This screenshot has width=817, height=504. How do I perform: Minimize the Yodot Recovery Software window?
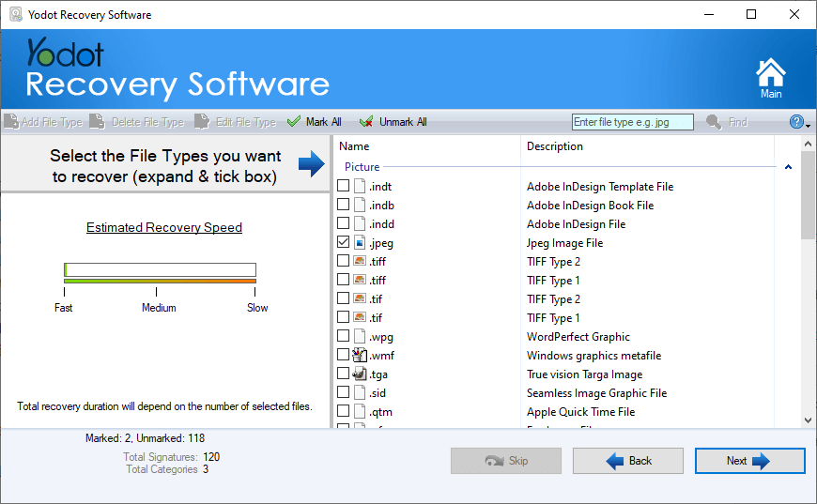point(709,15)
